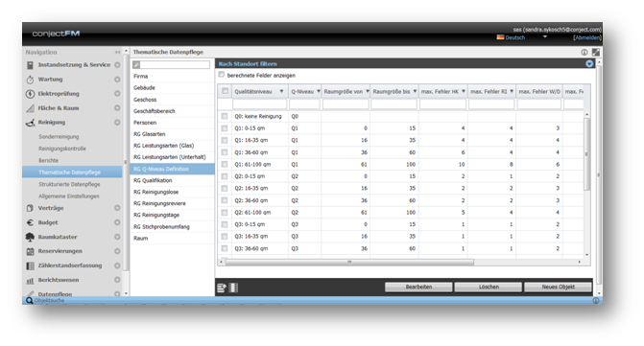Click the Reservierungen calendar icon
This screenshot has width=644, height=346.
click(30, 251)
